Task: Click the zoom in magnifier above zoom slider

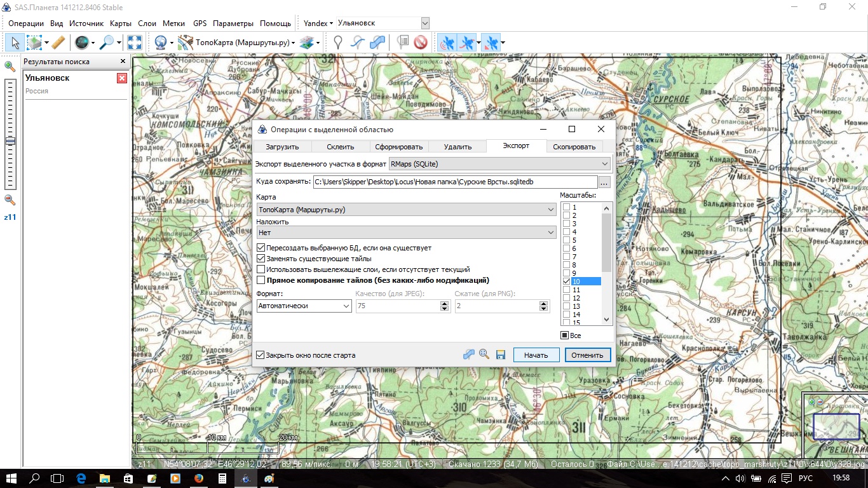Action: [x=10, y=66]
